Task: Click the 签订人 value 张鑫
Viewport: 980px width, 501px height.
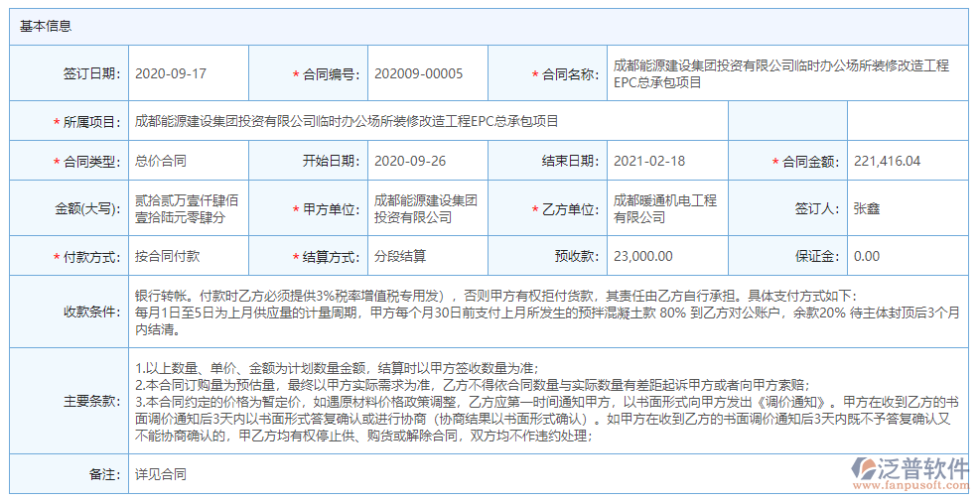Action: (866, 209)
